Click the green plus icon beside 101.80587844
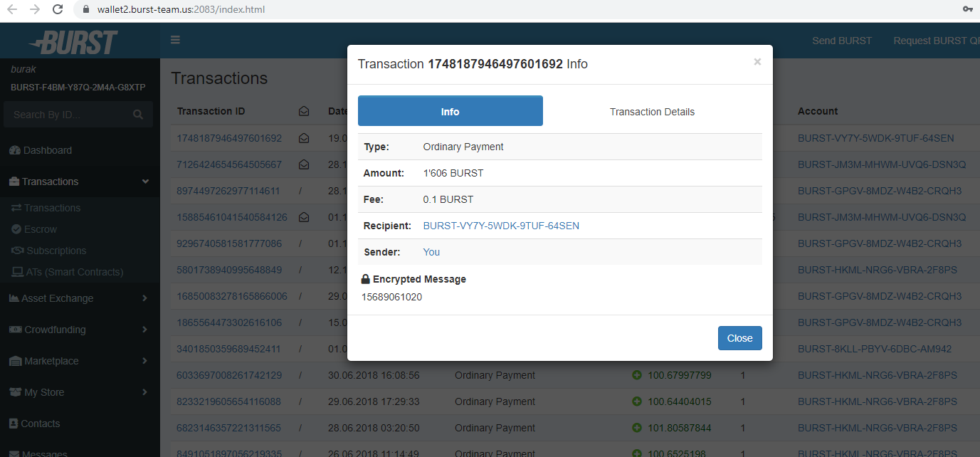Screen dimensions: 980x457 (637, 428)
